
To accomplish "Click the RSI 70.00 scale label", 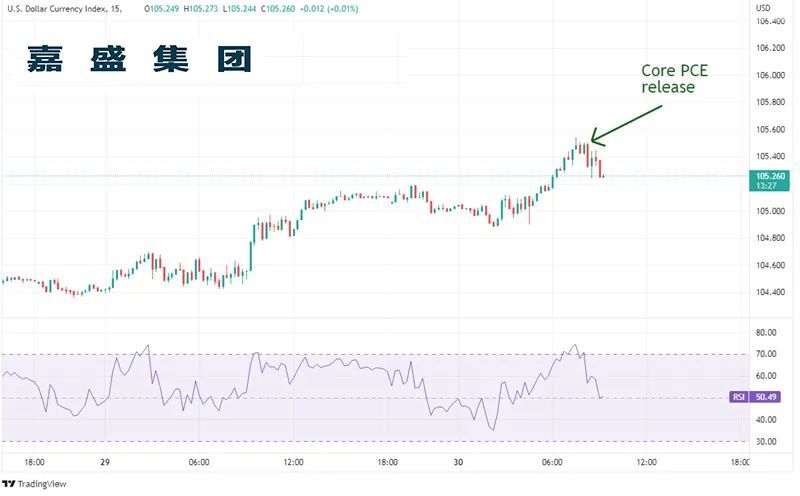I will click(766, 354).
